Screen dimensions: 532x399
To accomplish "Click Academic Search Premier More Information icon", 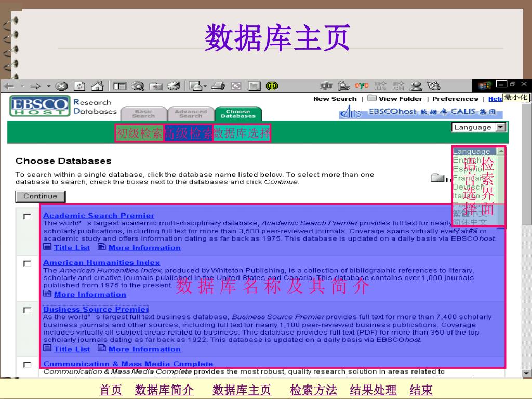I will pyautogui.click(x=102, y=247).
